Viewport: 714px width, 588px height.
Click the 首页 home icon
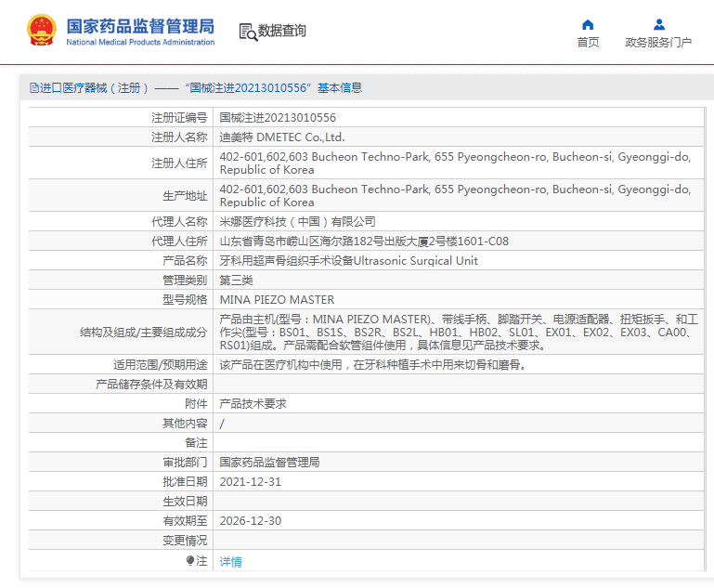588,24
